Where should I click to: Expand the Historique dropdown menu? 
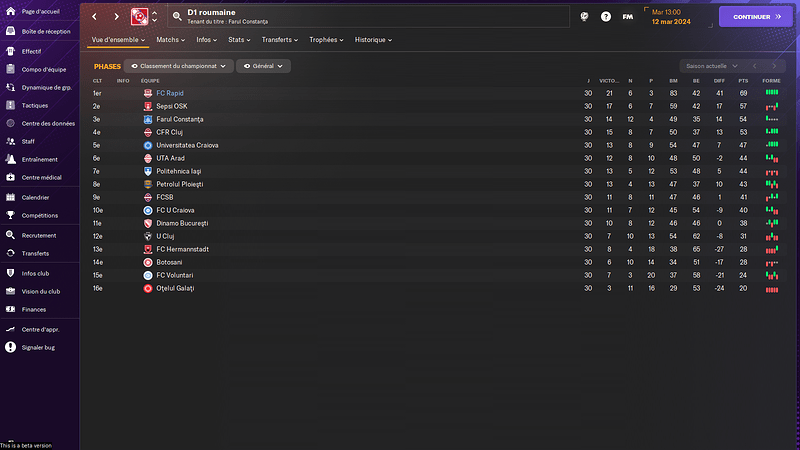(x=373, y=40)
